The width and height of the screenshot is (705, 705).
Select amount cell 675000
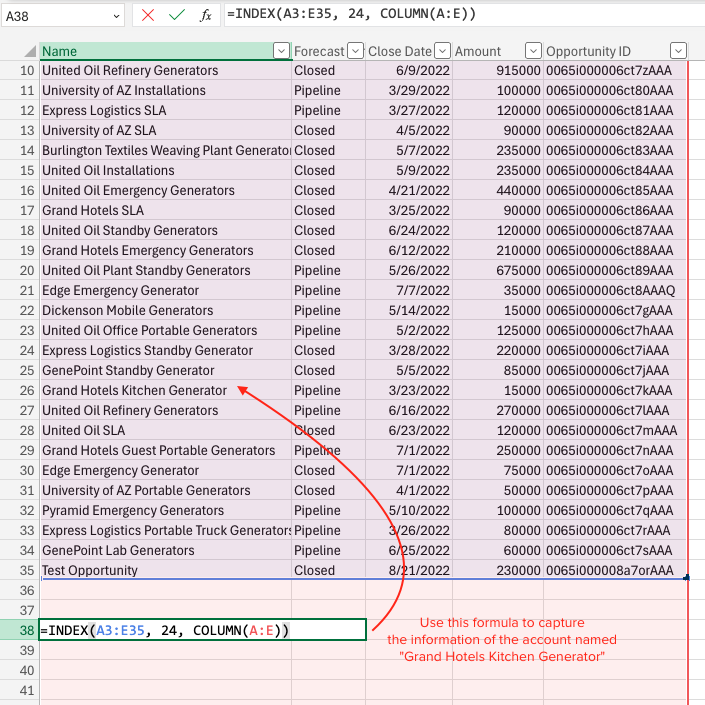[498, 270]
